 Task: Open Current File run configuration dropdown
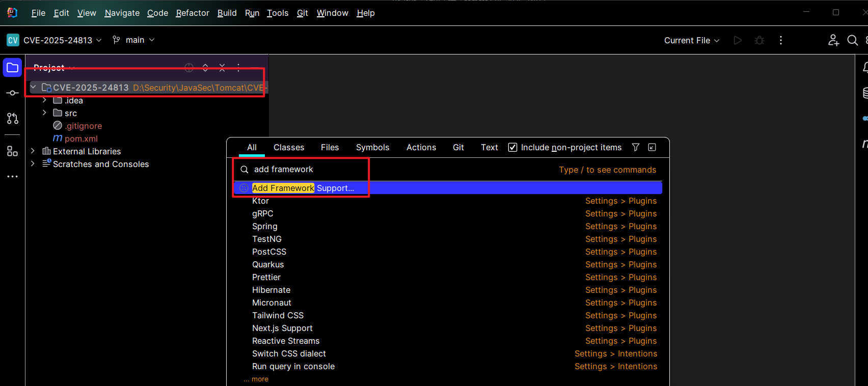point(692,40)
